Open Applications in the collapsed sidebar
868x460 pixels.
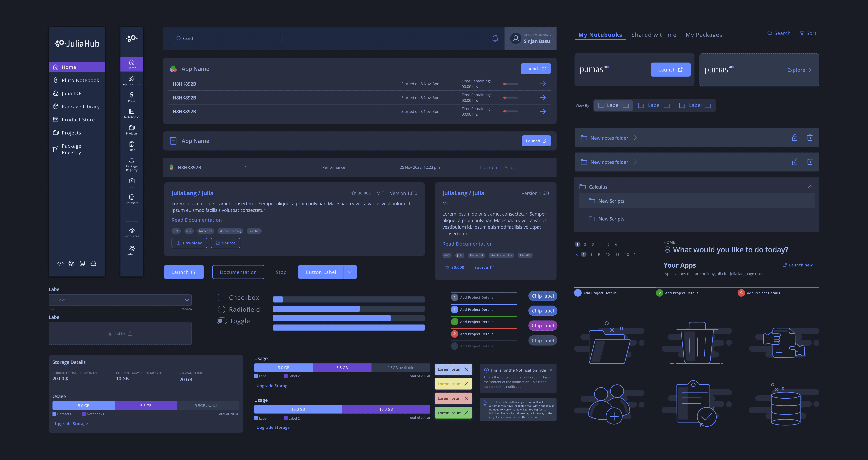click(132, 81)
